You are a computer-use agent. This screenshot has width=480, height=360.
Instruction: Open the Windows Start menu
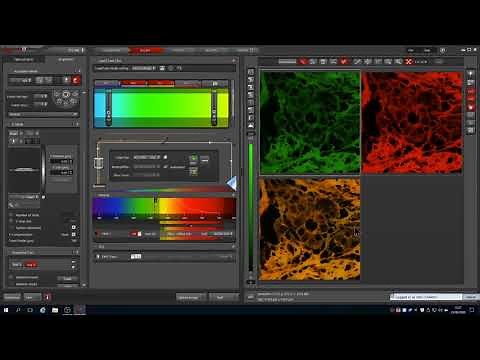(6, 310)
